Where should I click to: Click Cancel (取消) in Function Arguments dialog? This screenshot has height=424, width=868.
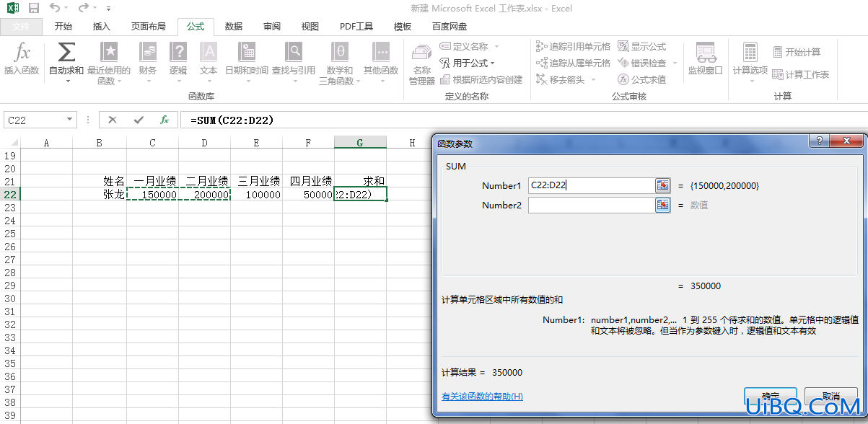click(x=830, y=396)
